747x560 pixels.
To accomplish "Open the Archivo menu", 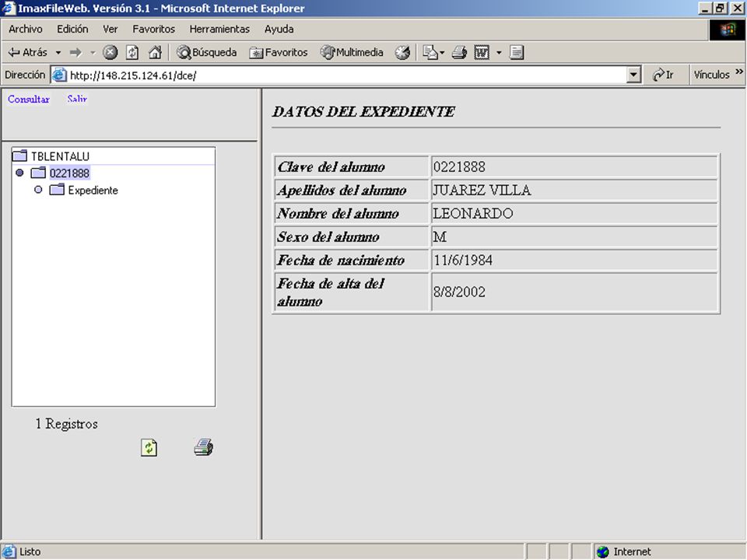I will (25, 29).
